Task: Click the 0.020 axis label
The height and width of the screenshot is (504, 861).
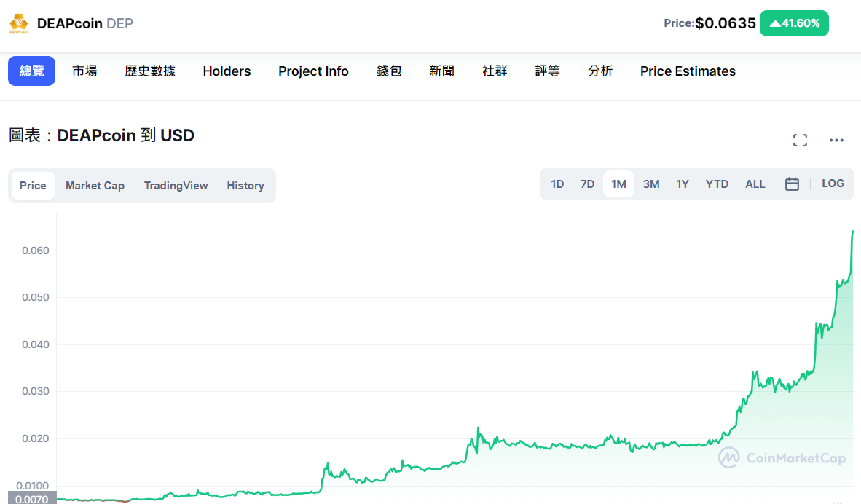Action: tap(36, 438)
